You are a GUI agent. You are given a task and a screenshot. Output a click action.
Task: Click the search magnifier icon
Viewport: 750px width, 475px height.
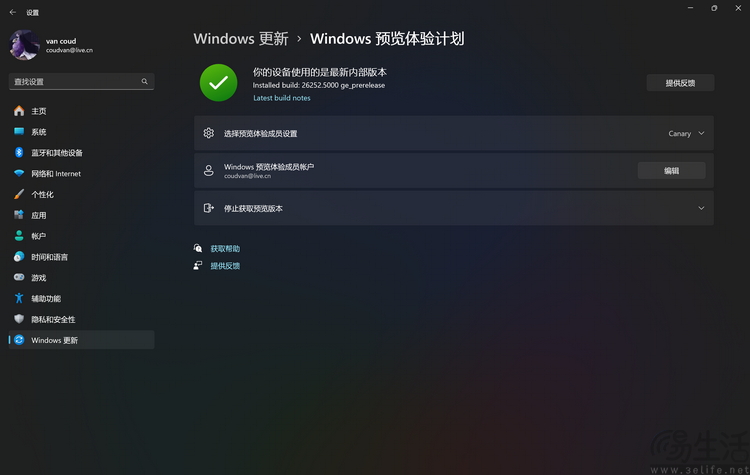(x=144, y=82)
